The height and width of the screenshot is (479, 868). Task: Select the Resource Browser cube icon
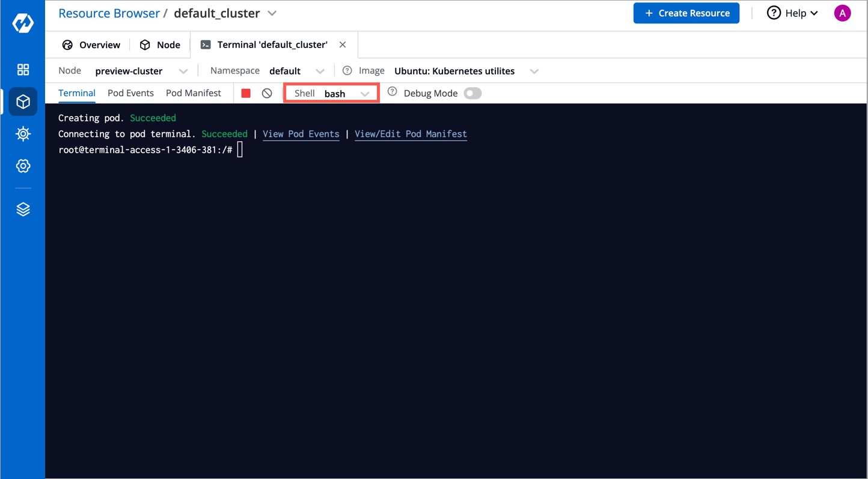point(22,101)
